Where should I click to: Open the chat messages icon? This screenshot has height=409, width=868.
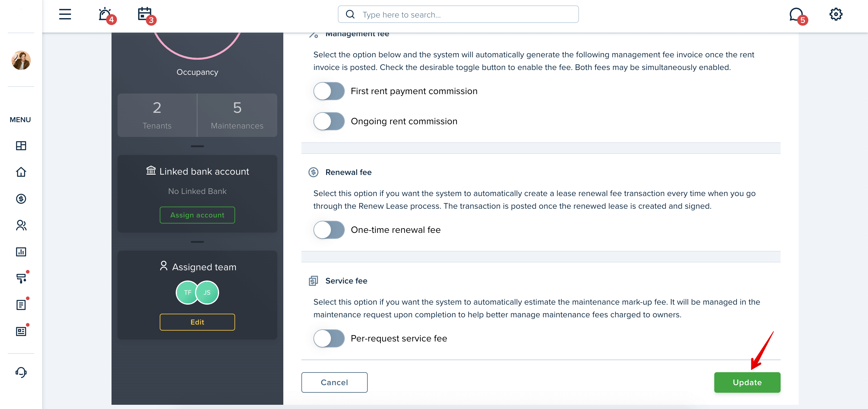pyautogui.click(x=797, y=14)
